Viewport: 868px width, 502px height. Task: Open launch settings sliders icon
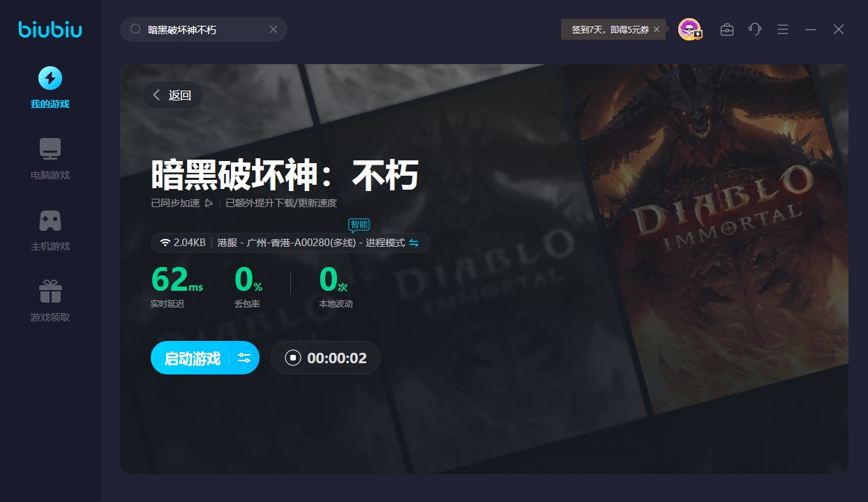point(244,358)
